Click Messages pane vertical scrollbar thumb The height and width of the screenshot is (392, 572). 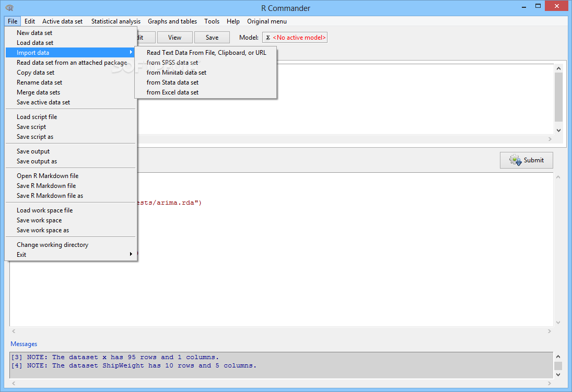[558, 366]
